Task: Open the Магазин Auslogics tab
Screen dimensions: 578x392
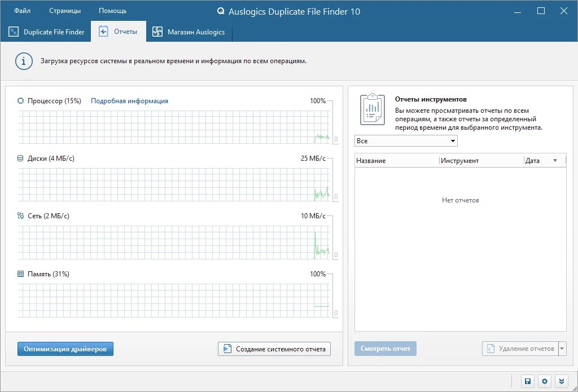Action: [x=189, y=32]
